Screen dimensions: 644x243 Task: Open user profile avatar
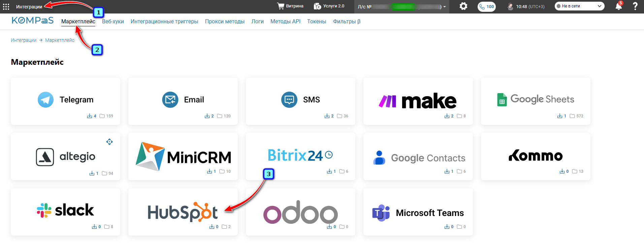510,6
